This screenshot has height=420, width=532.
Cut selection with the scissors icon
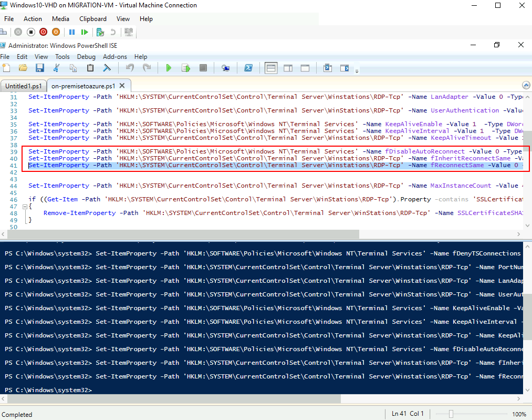tap(56, 68)
